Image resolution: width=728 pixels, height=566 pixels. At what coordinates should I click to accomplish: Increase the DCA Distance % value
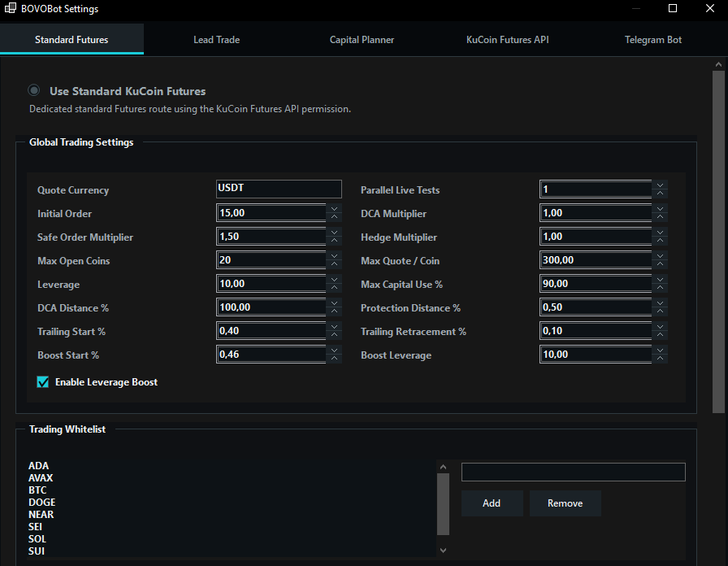click(334, 311)
